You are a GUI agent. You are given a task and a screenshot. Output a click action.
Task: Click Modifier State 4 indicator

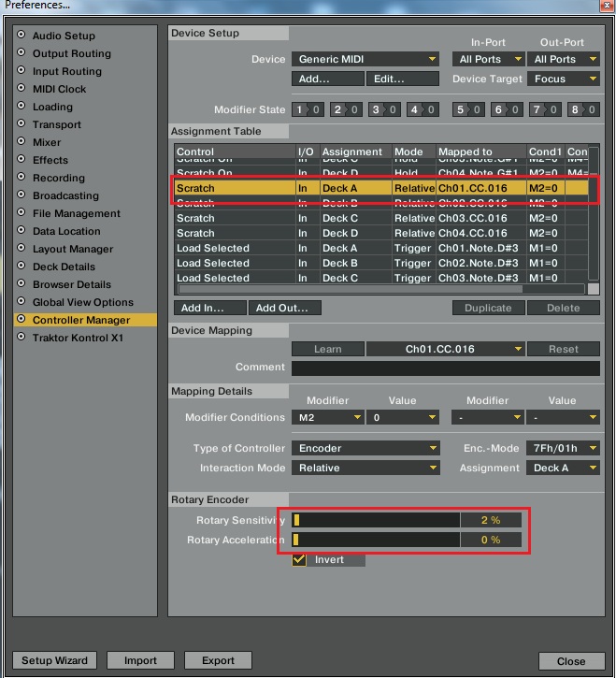[x=423, y=109]
